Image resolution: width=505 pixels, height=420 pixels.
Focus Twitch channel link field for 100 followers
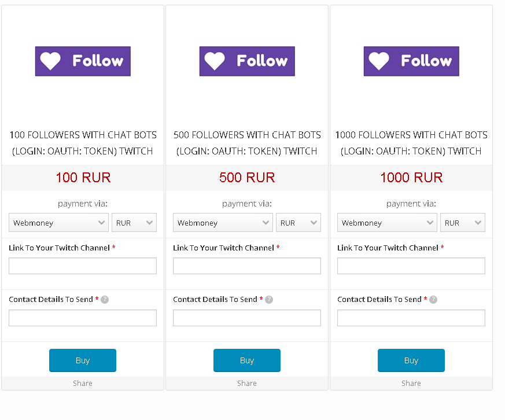pyautogui.click(x=83, y=266)
